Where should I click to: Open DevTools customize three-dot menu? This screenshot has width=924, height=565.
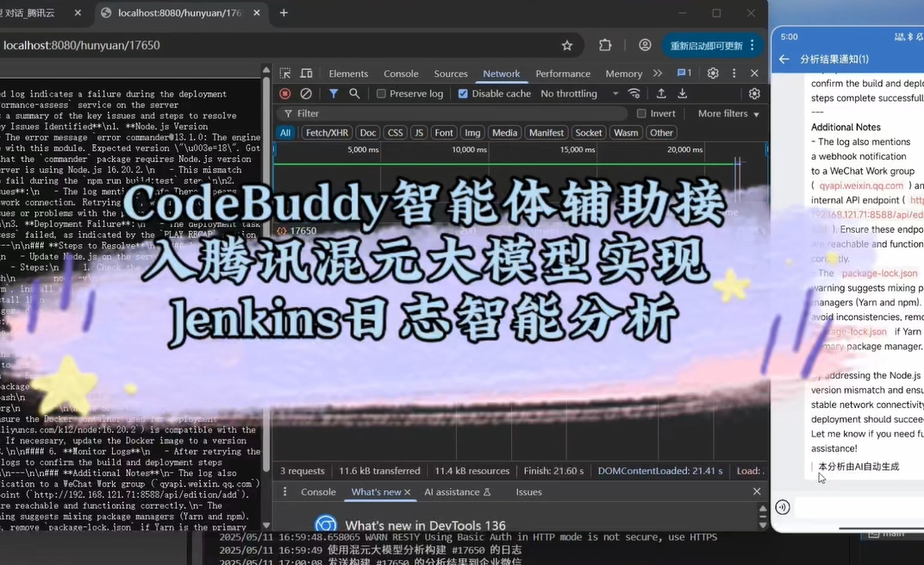[734, 73]
